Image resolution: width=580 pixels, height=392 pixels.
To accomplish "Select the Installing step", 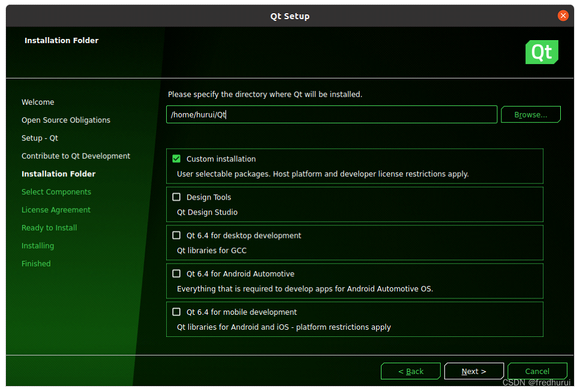I will click(x=38, y=246).
